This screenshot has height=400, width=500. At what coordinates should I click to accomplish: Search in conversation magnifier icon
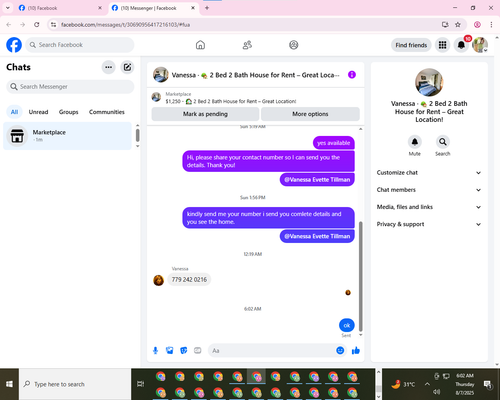443,142
